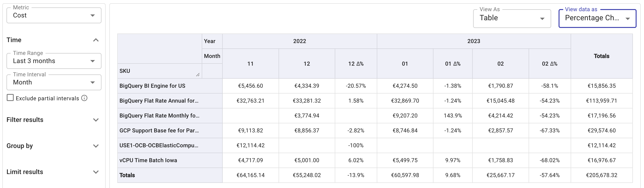Click total value €64,165.14
The image size is (644, 188).
pos(250,175)
